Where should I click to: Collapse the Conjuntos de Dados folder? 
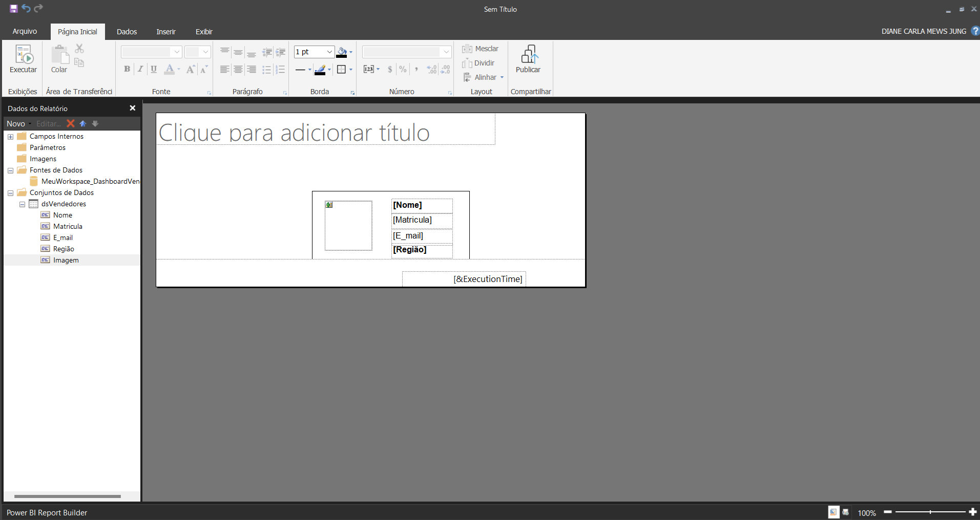10,193
